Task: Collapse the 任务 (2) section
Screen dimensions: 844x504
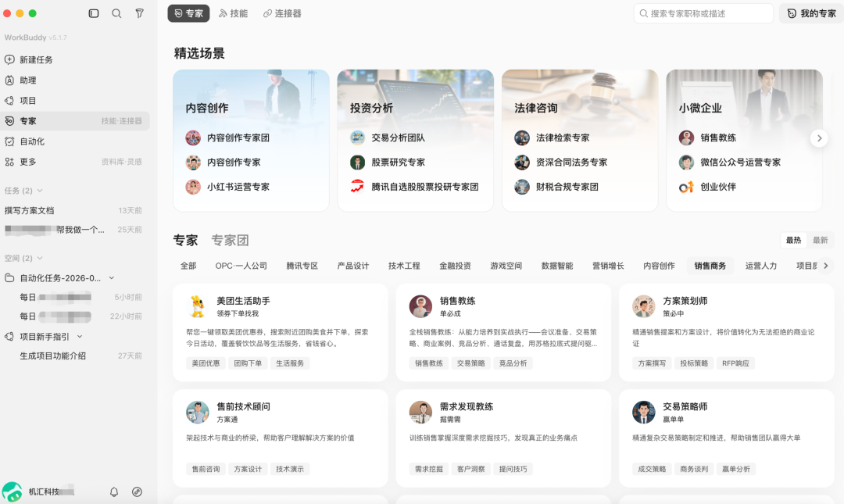Action: coord(40,191)
